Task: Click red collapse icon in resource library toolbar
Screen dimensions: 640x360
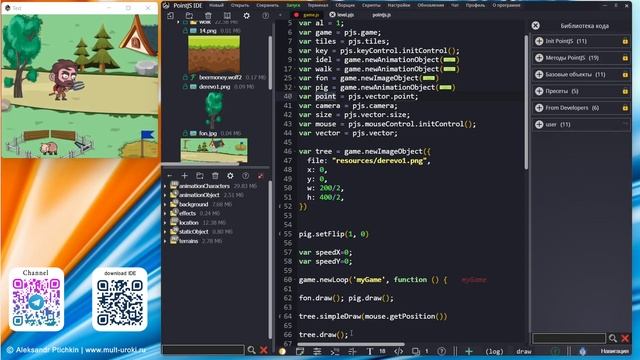Action: click(260, 176)
